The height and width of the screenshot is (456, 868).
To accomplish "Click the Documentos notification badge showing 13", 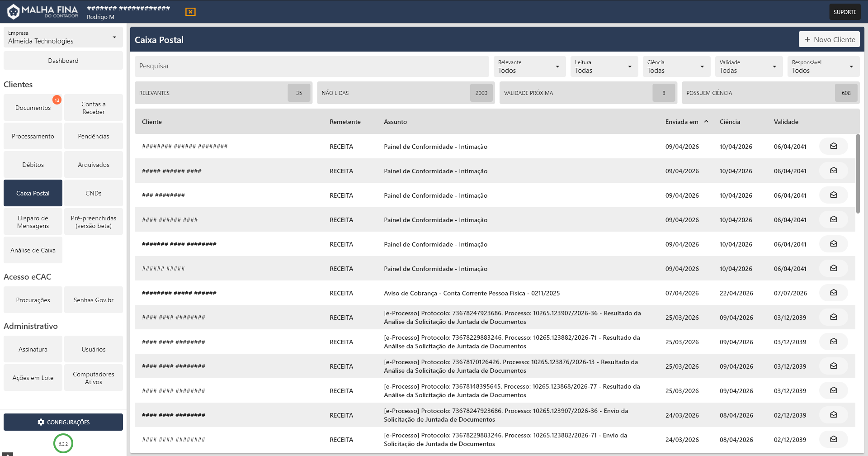I will (57, 100).
